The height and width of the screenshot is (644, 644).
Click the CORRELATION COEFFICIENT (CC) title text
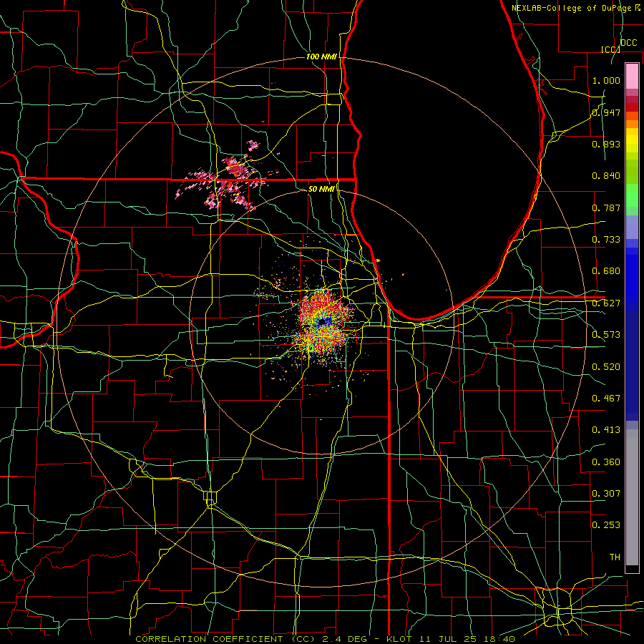[x=225, y=639]
